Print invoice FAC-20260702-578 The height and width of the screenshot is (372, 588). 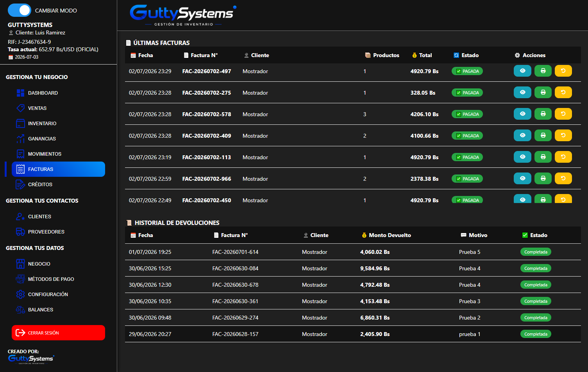543,114
